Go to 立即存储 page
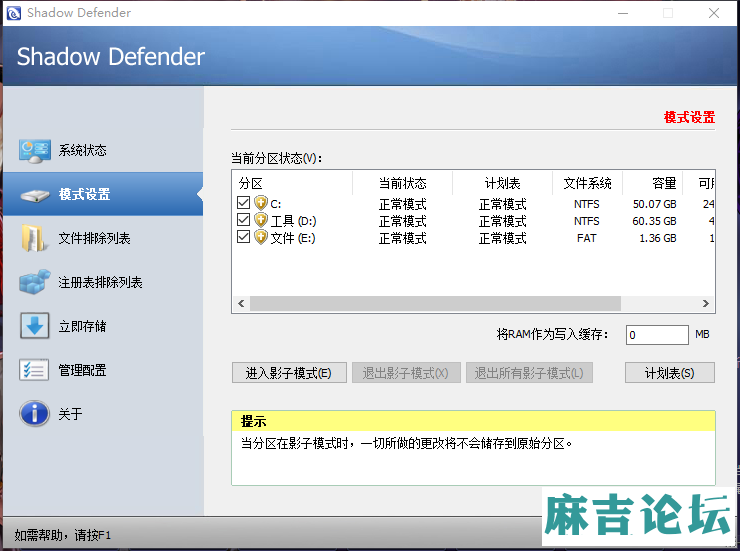 (103, 326)
